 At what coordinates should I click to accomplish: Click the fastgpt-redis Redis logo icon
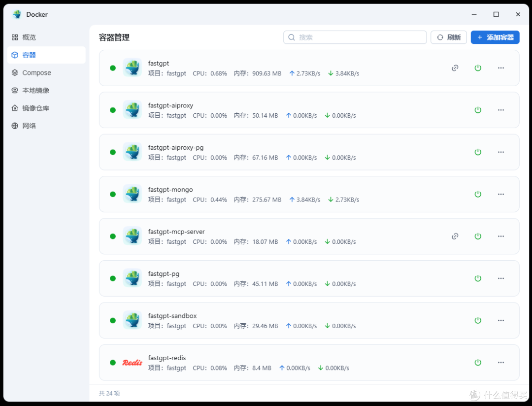[x=132, y=363]
